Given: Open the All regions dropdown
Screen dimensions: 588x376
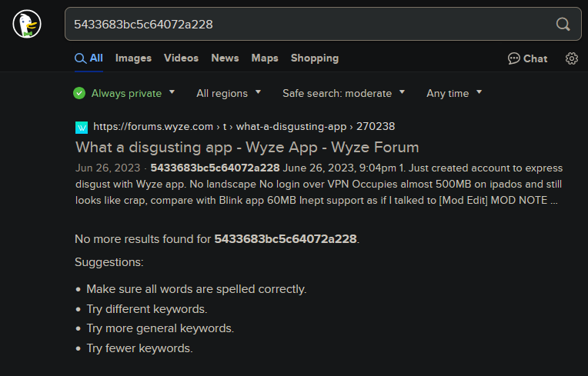Looking at the screenshot, I should point(229,93).
